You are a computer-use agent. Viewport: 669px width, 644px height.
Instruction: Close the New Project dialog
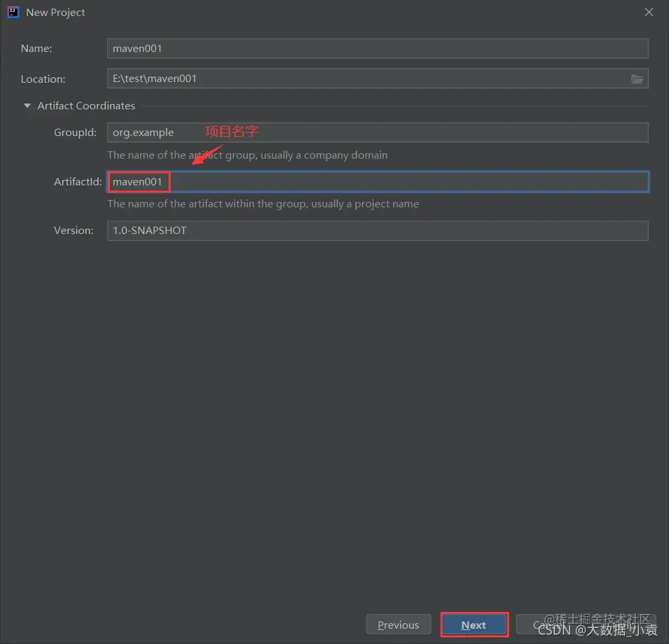[x=648, y=13]
